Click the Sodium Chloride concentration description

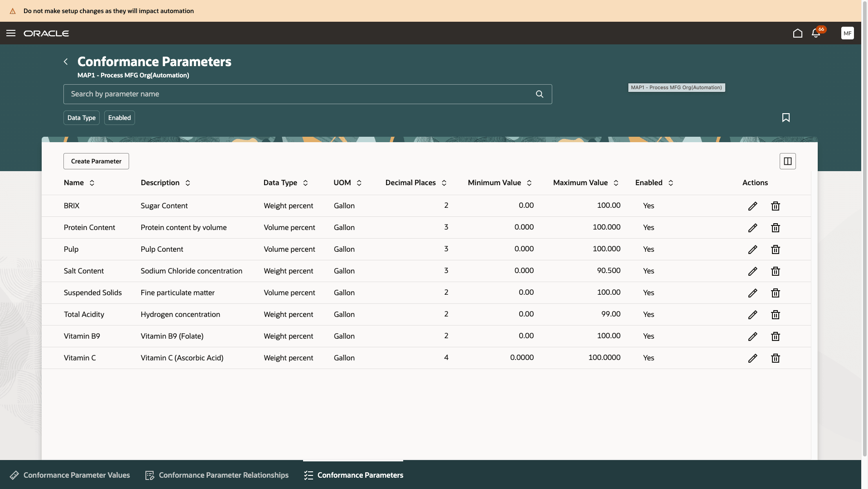[x=192, y=271]
